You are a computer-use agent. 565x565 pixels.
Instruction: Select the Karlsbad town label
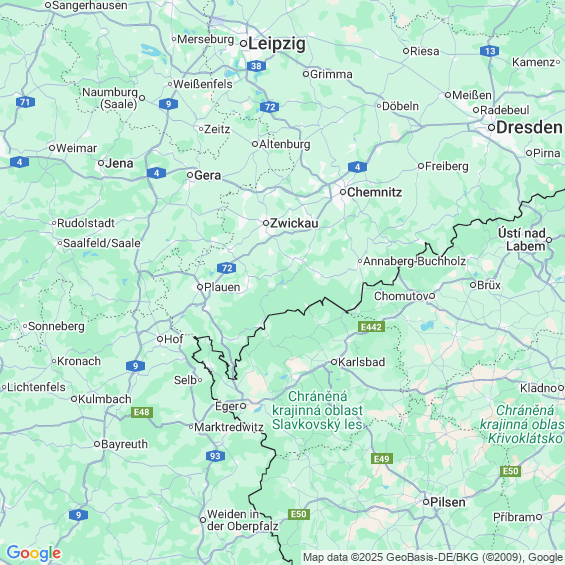(x=361, y=362)
